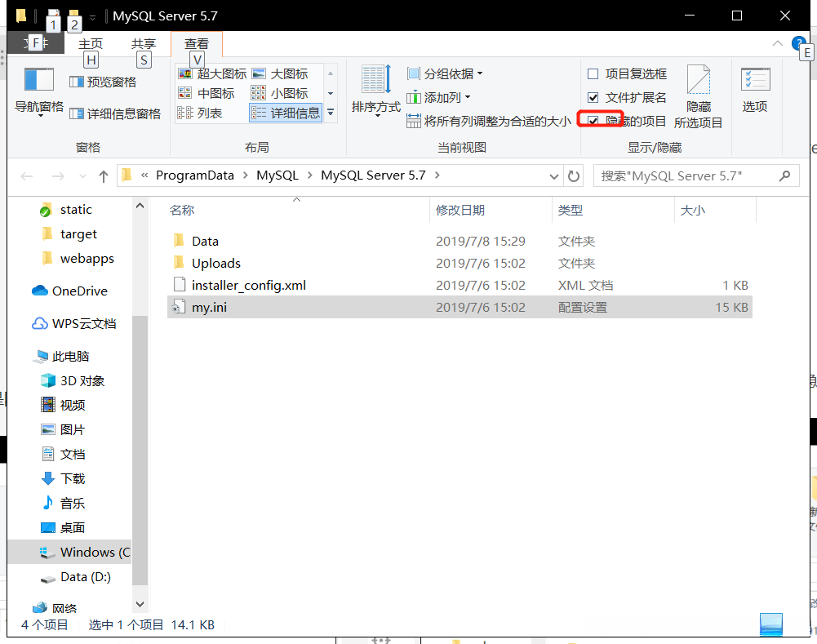The image size is (817, 644).
Task: Switch to large thumbnails view status icon
Action: click(x=771, y=624)
